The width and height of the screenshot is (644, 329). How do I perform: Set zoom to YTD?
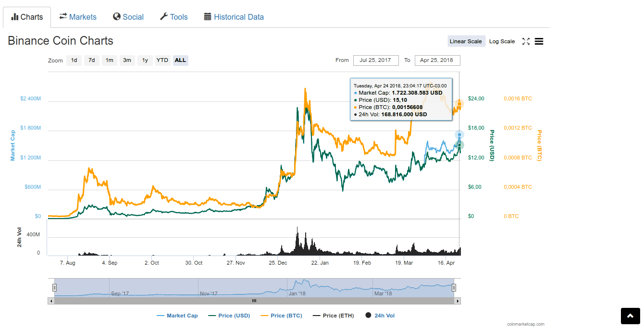pos(162,61)
